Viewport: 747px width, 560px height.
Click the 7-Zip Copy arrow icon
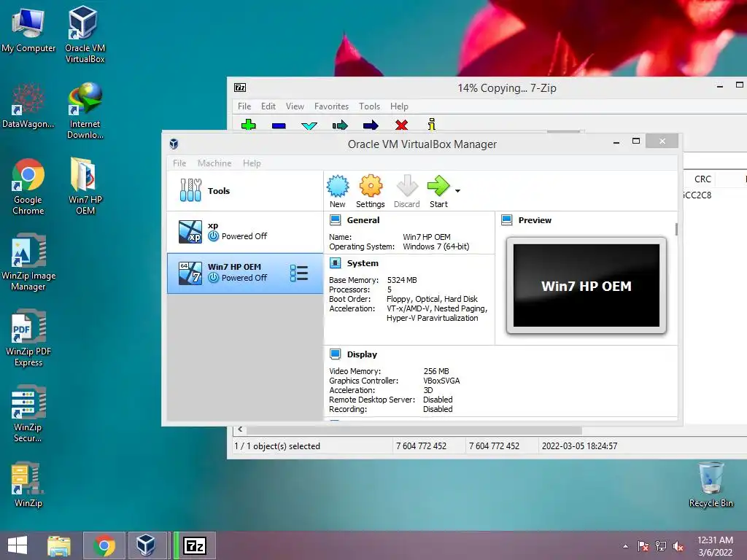click(x=340, y=125)
